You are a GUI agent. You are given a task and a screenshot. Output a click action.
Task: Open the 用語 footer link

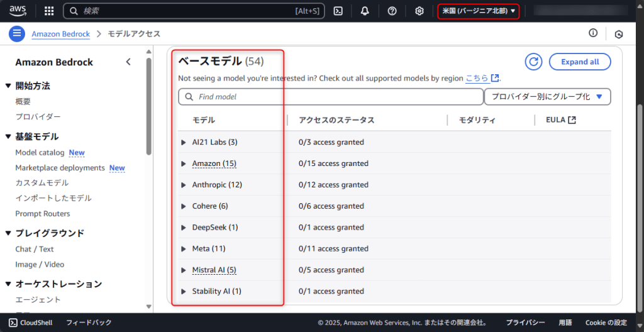click(565, 323)
